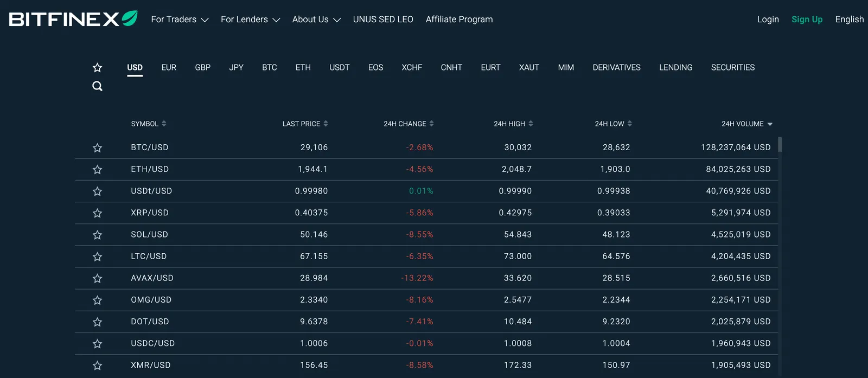Star the SOL/USD pair
Image resolution: width=868 pixels, height=378 pixels.
point(97,235)
